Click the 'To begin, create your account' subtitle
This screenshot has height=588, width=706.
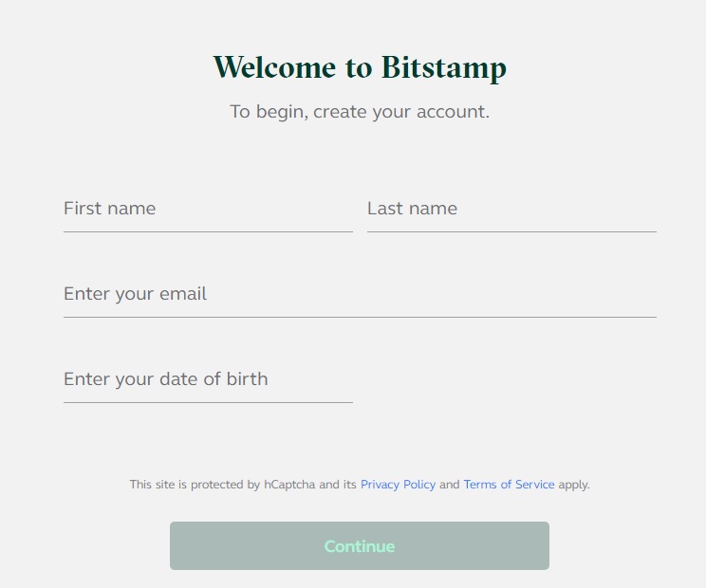[x=359, y=112]
